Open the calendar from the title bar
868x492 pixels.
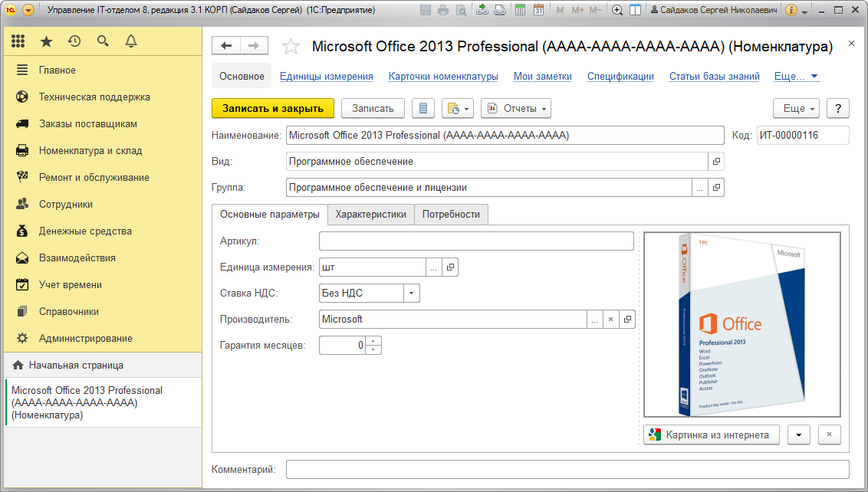pyautogui.click(x=538, y=10)
